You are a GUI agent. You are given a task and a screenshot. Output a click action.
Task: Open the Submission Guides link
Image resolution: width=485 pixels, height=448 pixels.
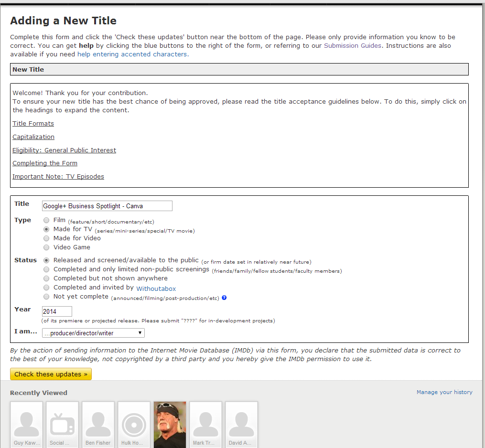point(353,46)
